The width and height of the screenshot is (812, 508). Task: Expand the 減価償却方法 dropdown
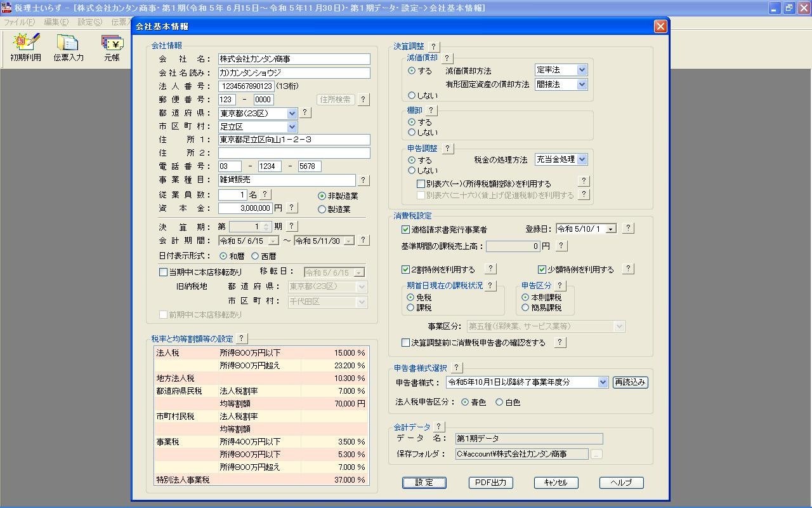click(582, 70)
